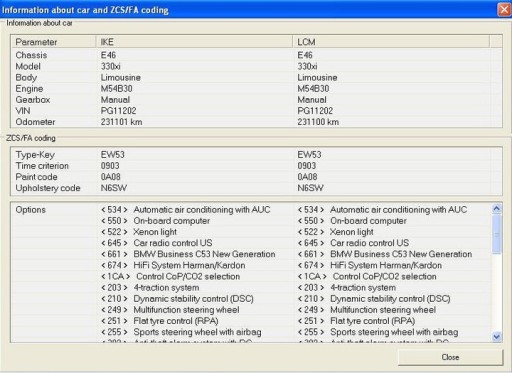Click the IKE VIN value PG11202

[119, 111]
